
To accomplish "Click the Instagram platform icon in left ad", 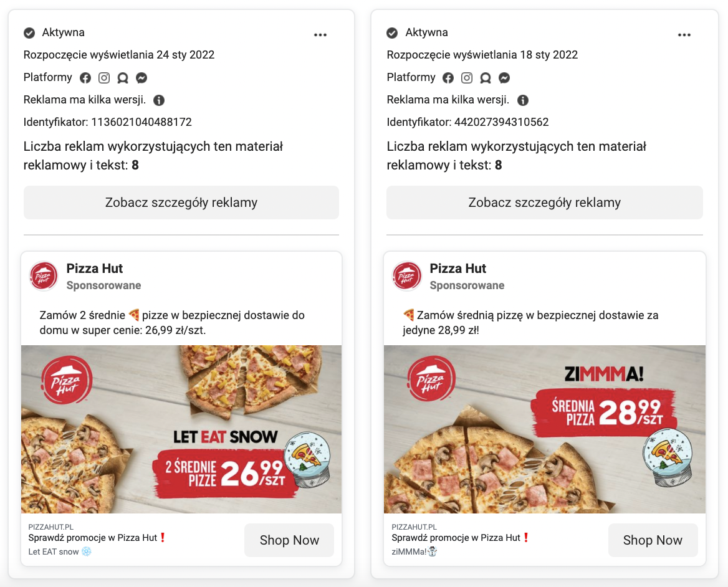I will 104,78.
